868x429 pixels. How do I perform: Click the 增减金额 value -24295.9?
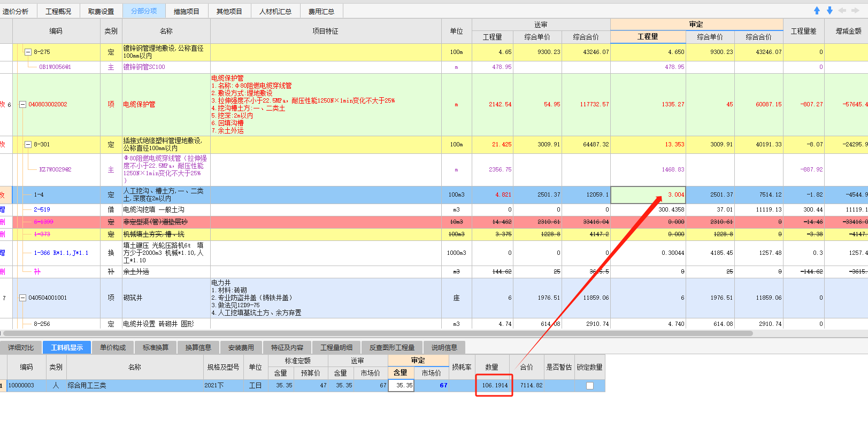[x=855, y=144]
